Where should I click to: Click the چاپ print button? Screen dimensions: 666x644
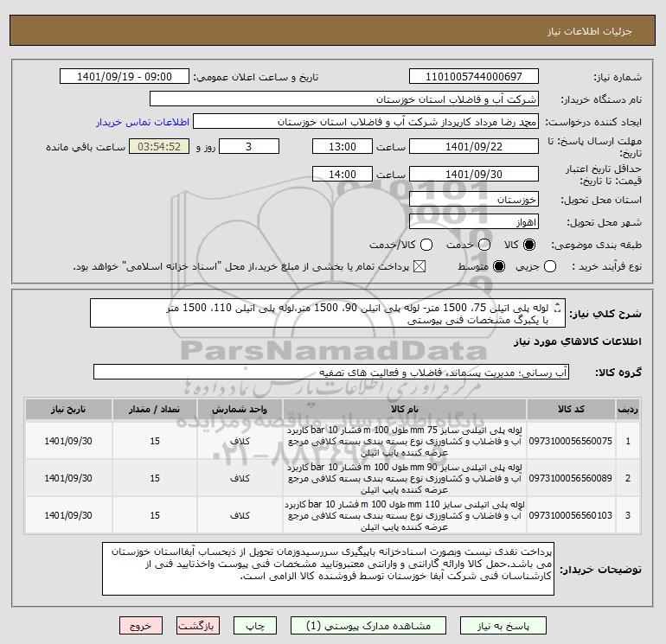[x=255, y=626]
